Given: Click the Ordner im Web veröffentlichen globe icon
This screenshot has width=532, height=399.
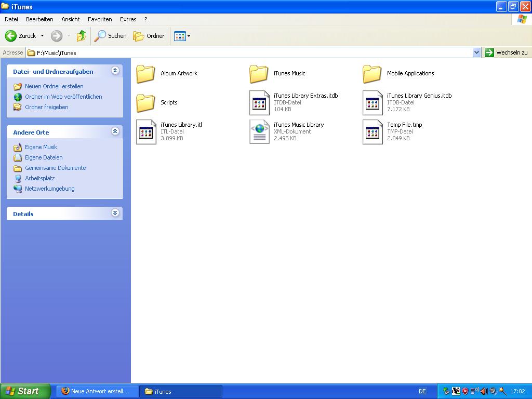Looking at the screenshot, I should click(18, 97).
